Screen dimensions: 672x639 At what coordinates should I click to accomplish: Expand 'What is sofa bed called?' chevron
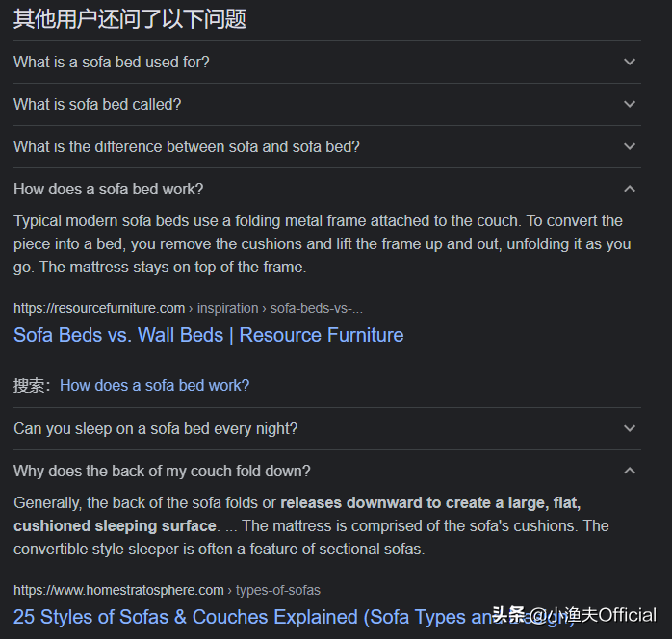tap(629, 104)
